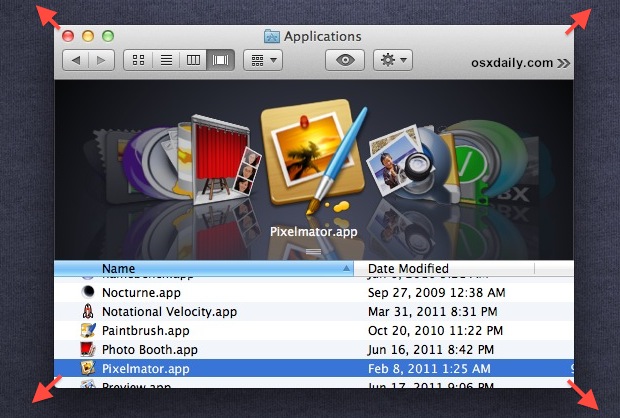Switch to list view
Viewport: 620px width, 418px height.
[166, 60]
